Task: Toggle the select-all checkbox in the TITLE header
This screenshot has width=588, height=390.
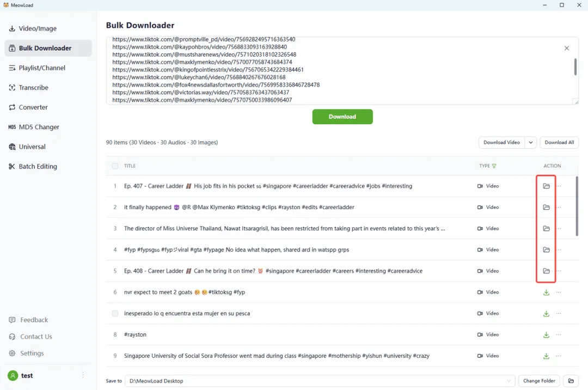Action: click(115, 166)
